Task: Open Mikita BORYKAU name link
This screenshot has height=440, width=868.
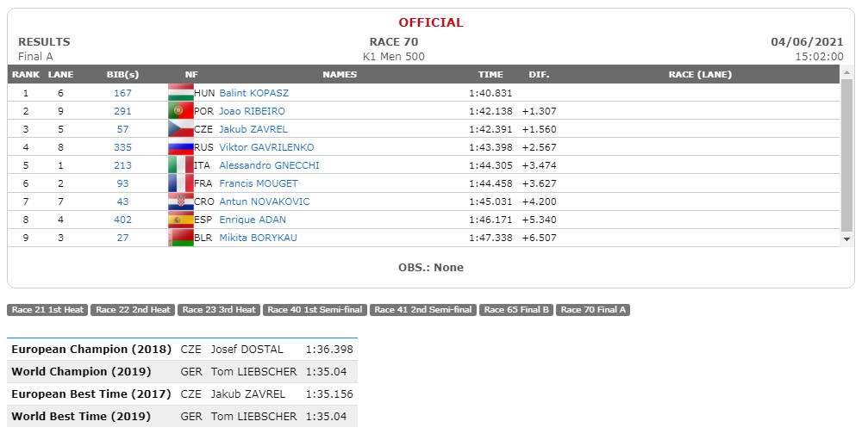Action: (x=258, y=238)
